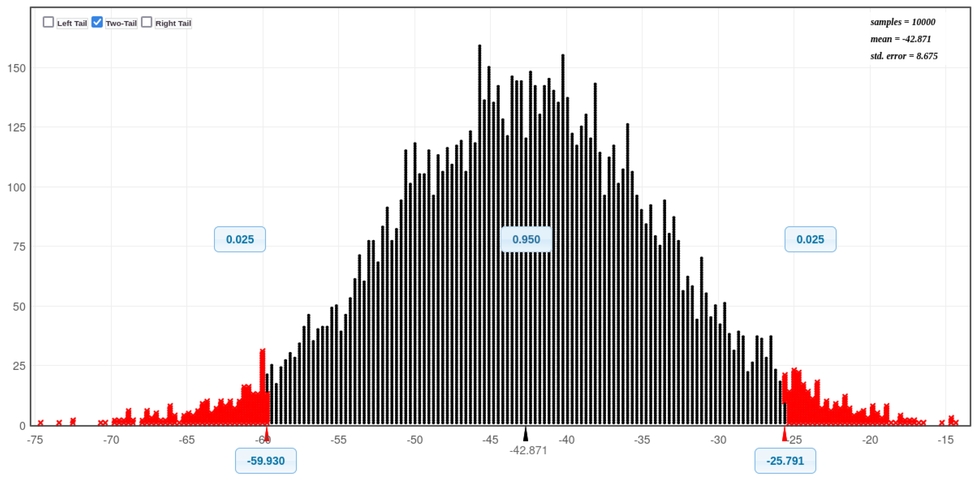Enable the Left Tail checkbox
Viewport: 980px width, 480px height.
(x=48, y=22)
